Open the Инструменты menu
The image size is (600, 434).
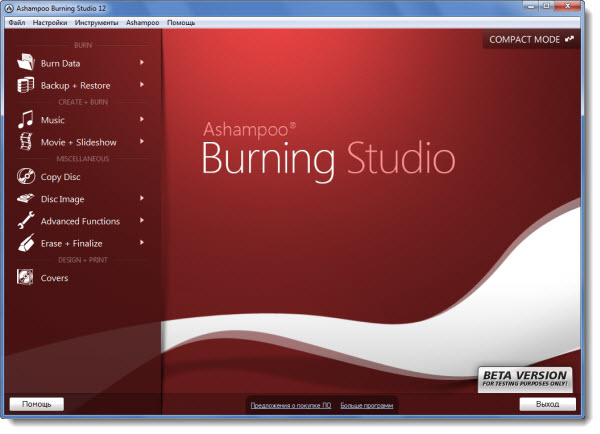pyautogui.click(x=96, y=23)
